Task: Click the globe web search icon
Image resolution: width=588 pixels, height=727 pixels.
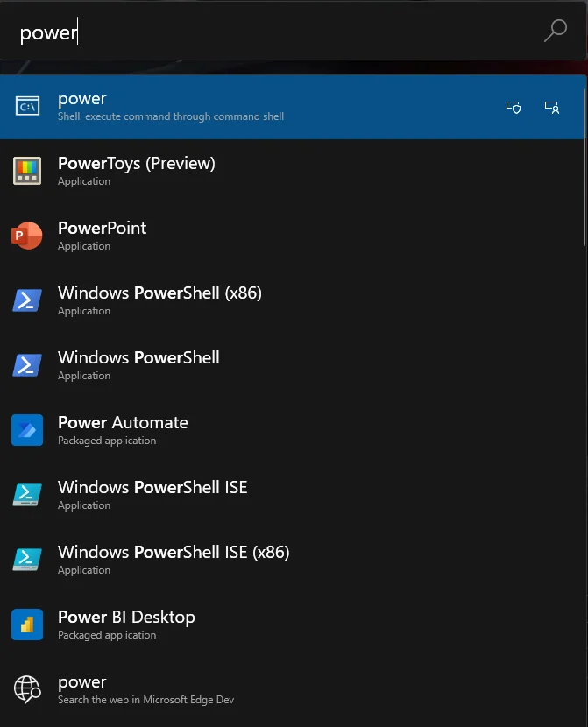Action: [27, 689]
